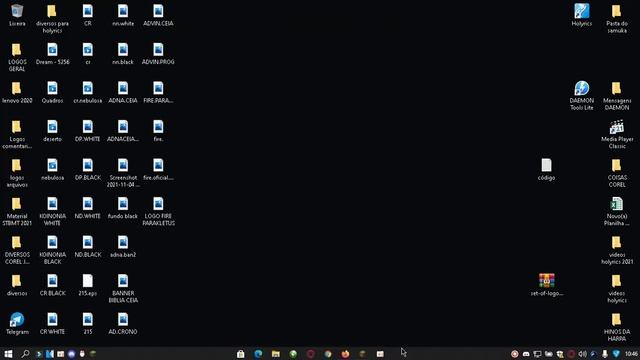Select the fire.oficial... image file
This screenshot has width=640, height=360.
(x=158, y=169)
